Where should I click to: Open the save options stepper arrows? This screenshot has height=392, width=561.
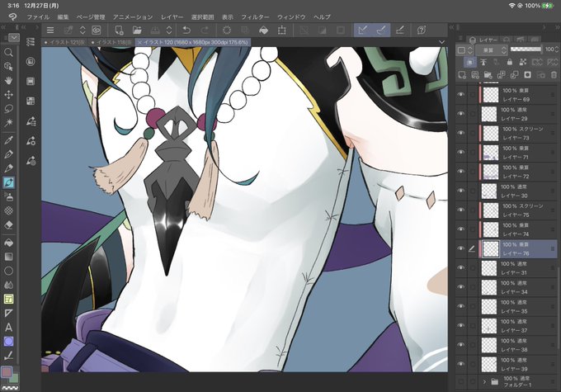click(x=169, y=30)
